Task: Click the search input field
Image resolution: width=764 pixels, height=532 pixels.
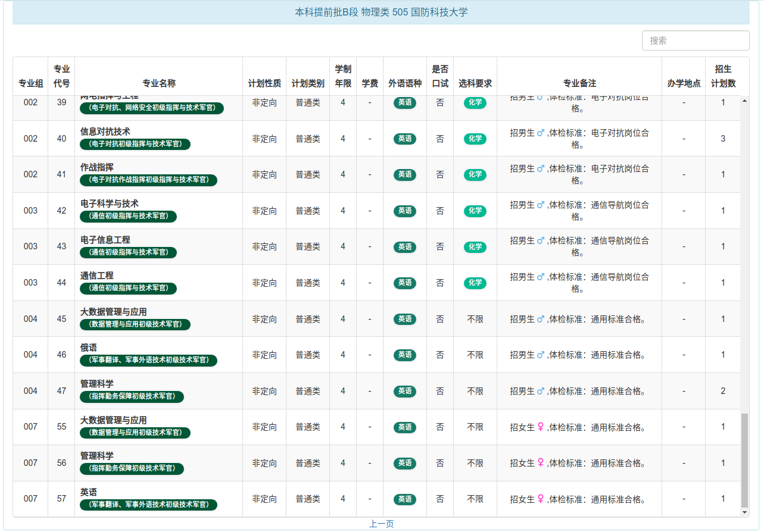Action: tap(696, 40)
